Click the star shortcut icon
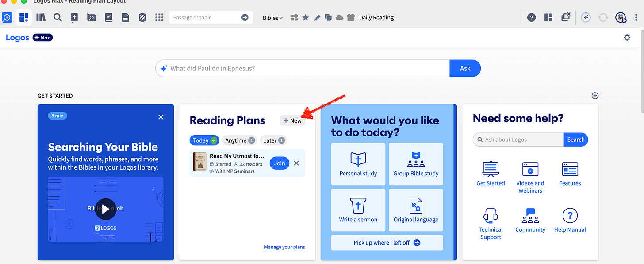 [306, 18]
